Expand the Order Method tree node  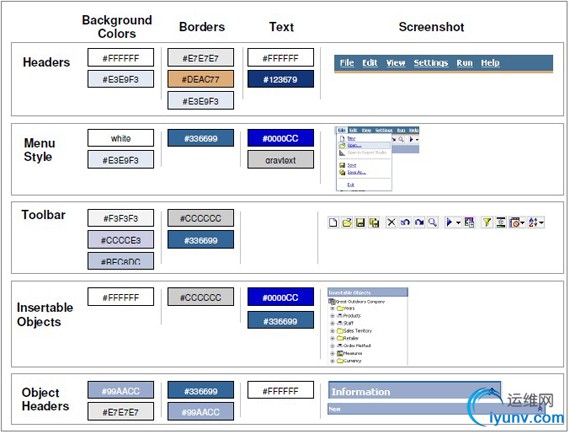pyautogui.click(x=332, y=346)
